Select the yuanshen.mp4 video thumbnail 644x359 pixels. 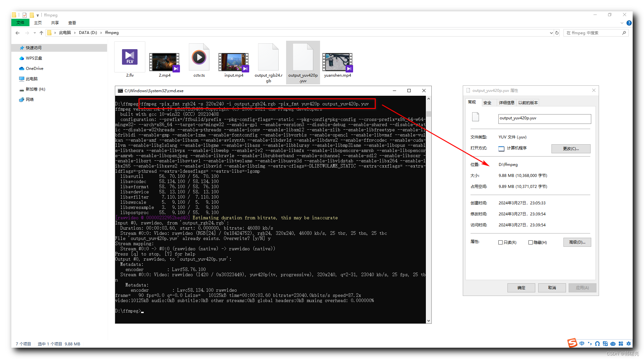click(x=337, y=61)
